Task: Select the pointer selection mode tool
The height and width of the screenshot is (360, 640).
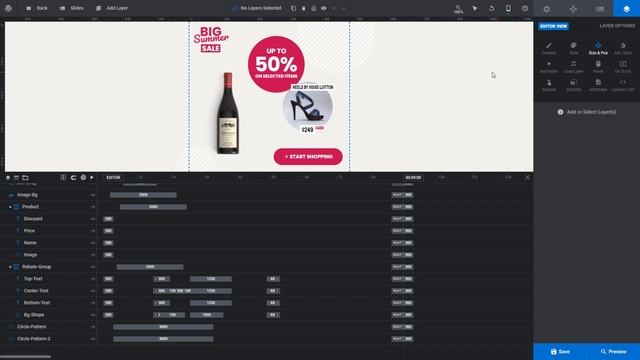Action: [475, 8]
